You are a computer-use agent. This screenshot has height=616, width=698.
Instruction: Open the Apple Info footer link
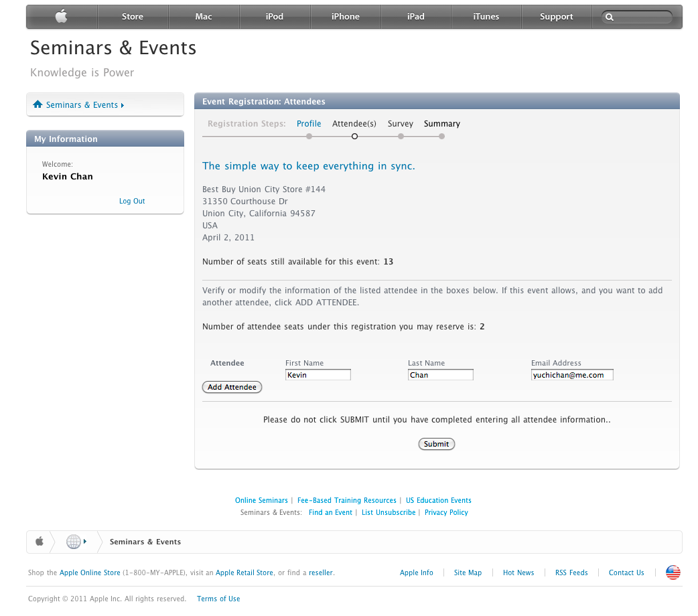pyautogui.click(x=416, y=572)
